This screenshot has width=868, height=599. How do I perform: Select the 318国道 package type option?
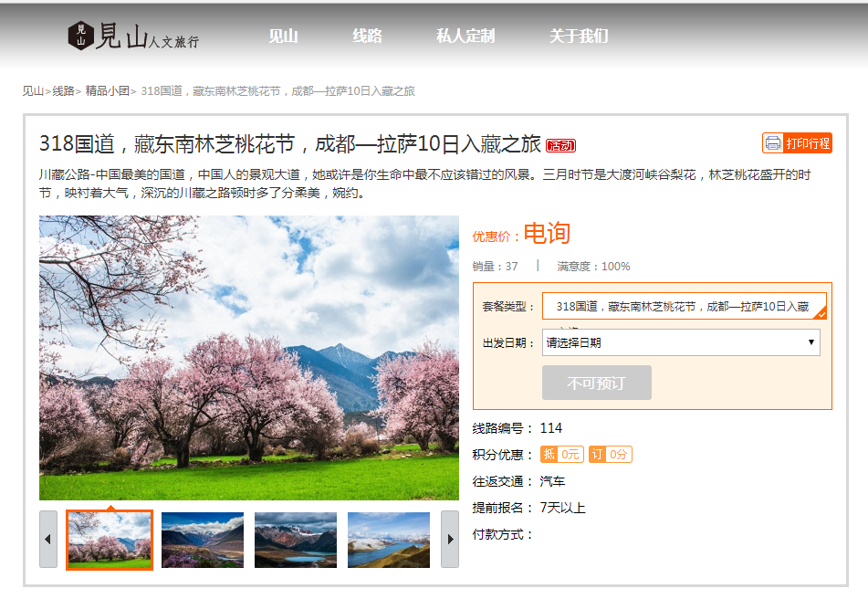[683, 306]
